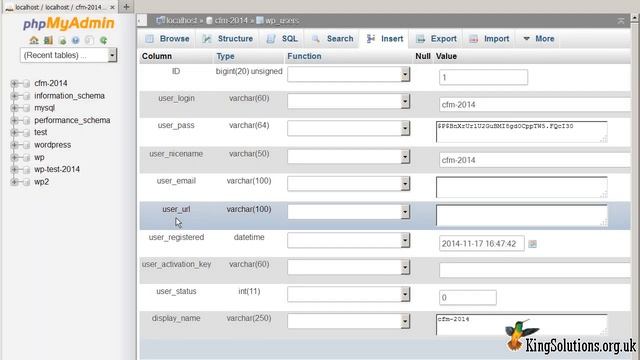Click the mysql database icon in tree
Viewport: 640px width, 360px height.
click(x=27, y=108)
